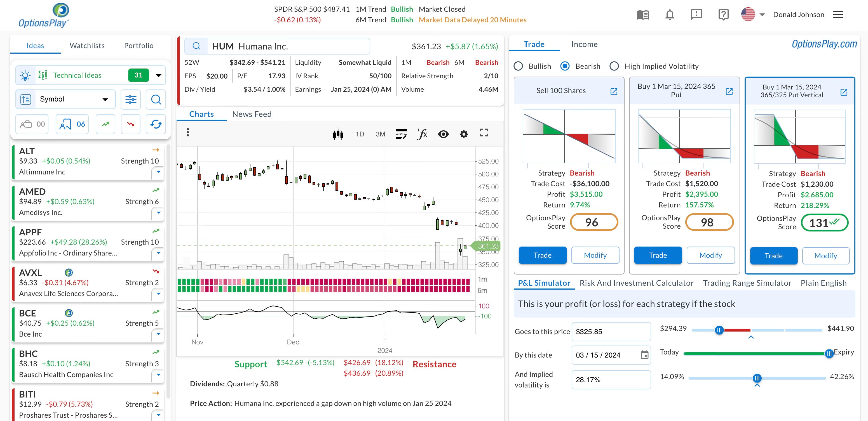Click the symbol search magnifier icon
The image size is (868, 421).
click(196, 46)
